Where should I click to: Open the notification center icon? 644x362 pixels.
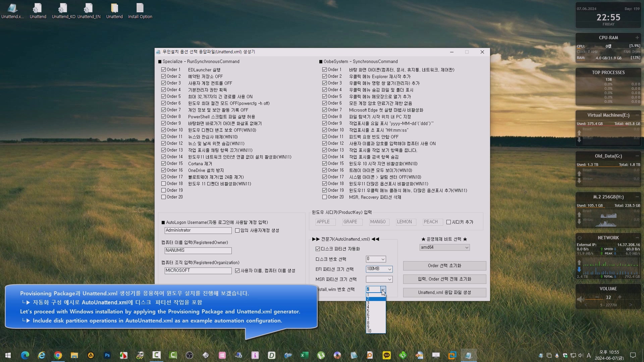point(633,355)
